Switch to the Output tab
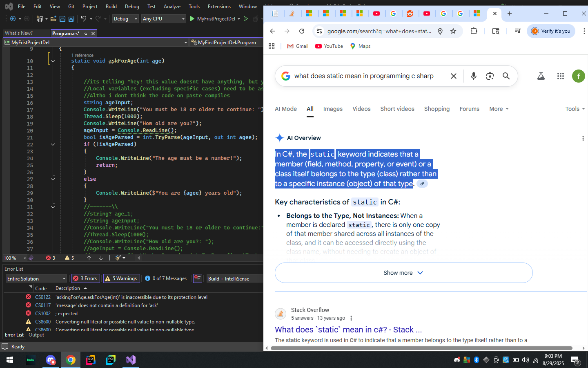 [36, 335]
